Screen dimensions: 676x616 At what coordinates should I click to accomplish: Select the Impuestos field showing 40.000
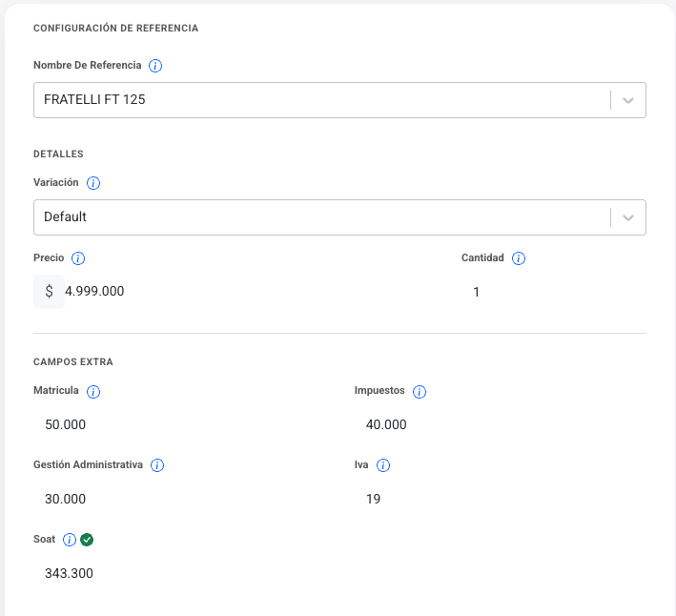pyautogui.click(x=496, y=425)
